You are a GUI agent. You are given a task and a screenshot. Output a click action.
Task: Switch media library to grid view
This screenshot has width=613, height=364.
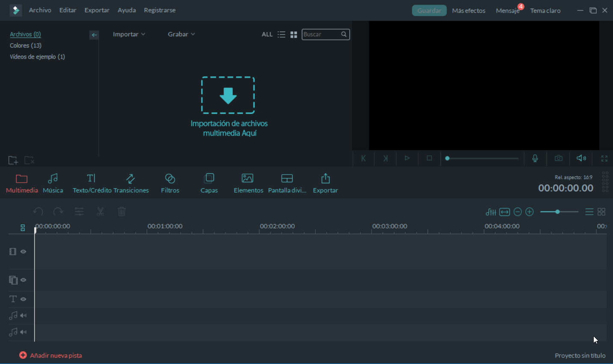294,35
